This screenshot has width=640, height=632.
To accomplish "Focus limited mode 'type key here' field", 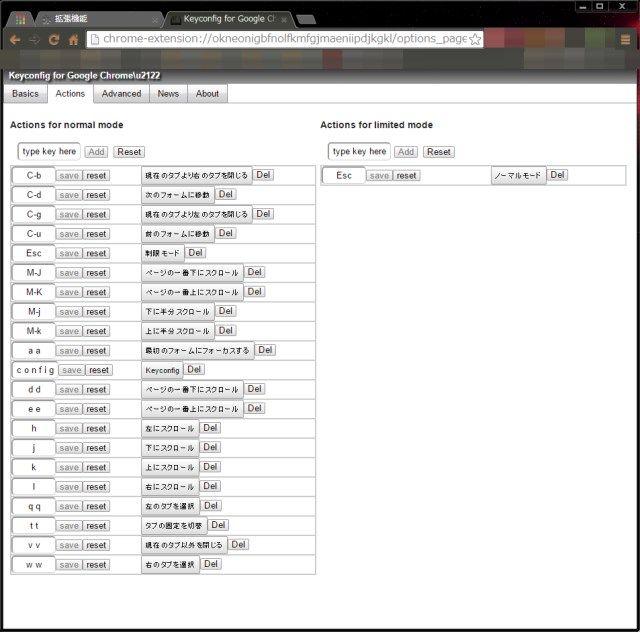I will 359,151.
